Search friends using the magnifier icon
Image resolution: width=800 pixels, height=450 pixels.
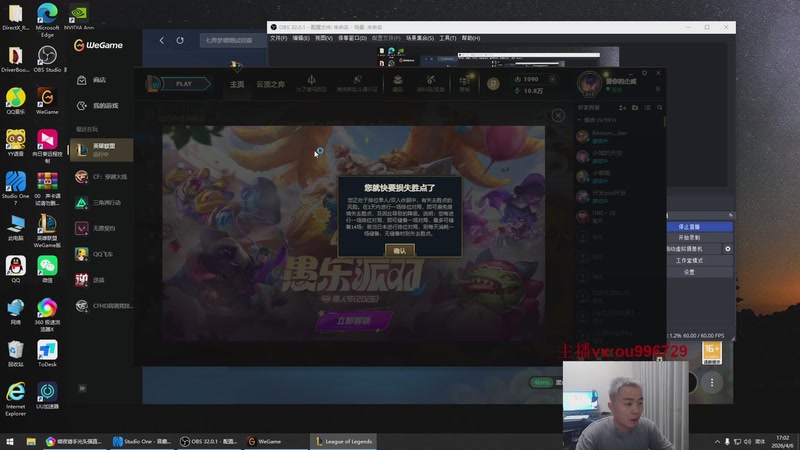coord(660,108)
